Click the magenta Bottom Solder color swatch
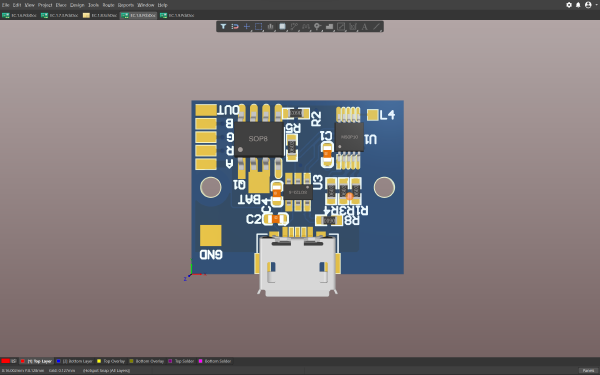Viewport: 600px width, 375px height. pyautogui.click(x=200, y=361)
